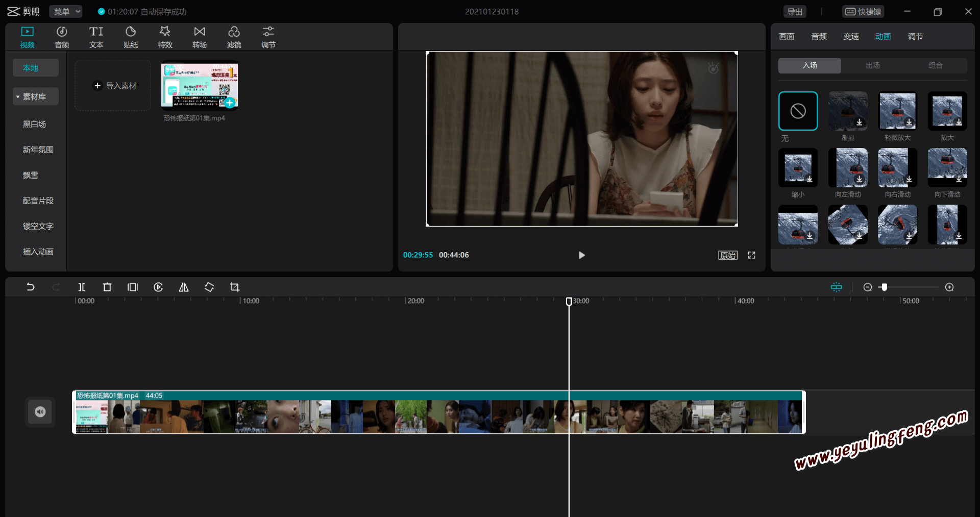Image resolution: width=980 pixels, height=517 pixels.
Task: Switch to the 画面 properties tab
Action: coord(787,37)
